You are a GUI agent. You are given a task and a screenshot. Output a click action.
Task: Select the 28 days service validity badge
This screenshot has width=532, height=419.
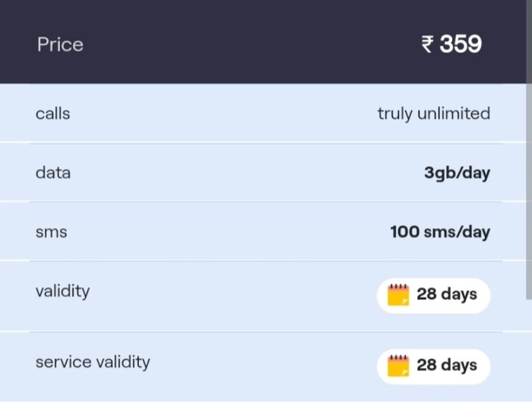click(x=434, y=367)
